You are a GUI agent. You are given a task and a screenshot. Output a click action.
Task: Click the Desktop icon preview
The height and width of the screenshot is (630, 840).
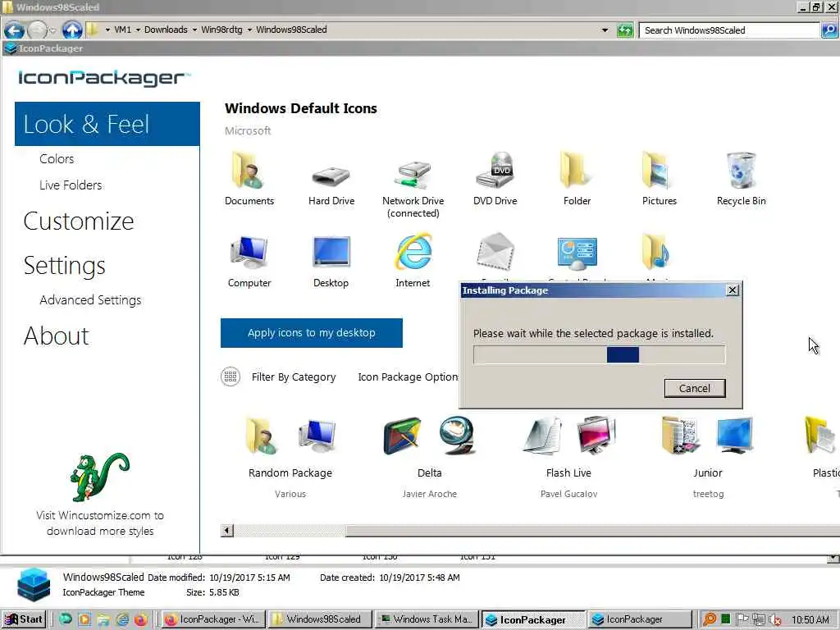pos(331,252)
